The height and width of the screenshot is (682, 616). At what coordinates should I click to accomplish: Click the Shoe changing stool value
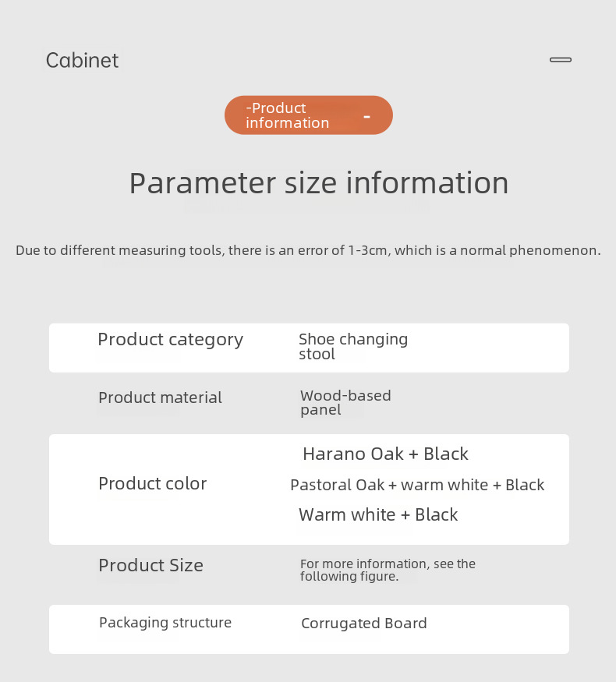(x=352, y=347)
